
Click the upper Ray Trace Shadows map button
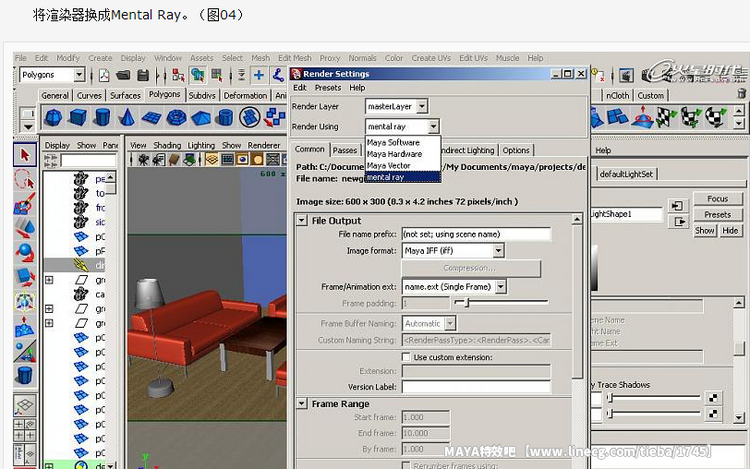[713, 398]
